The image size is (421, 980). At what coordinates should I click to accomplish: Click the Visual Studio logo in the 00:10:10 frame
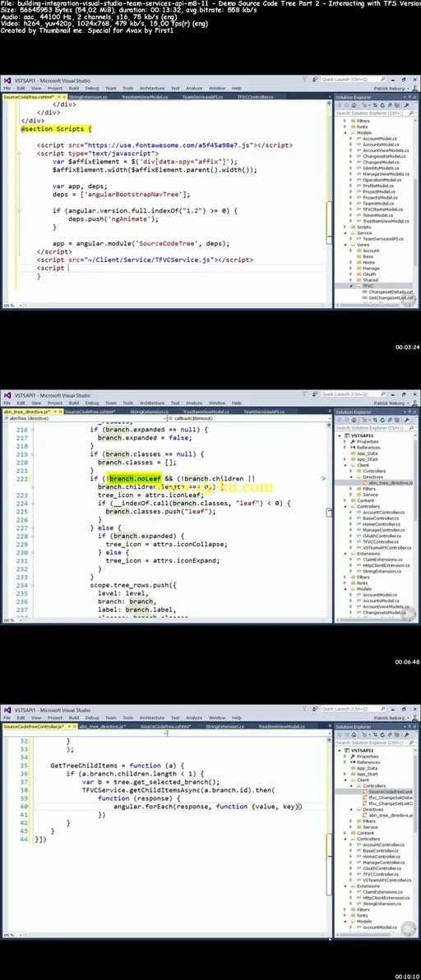pyautogui.click(x=7, y=710)
